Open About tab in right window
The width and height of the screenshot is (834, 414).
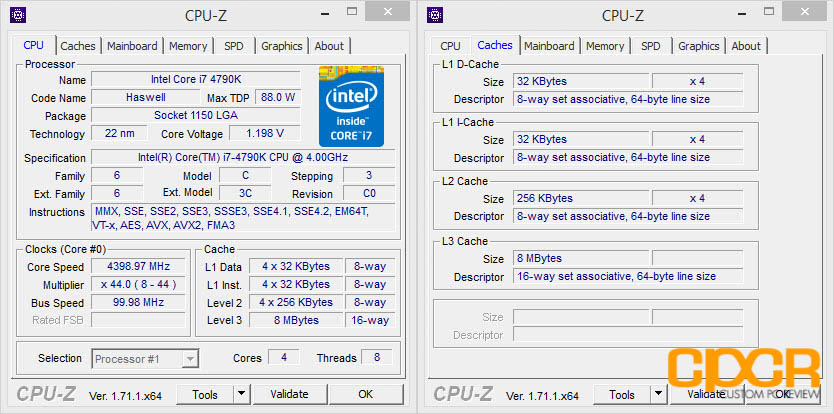(x=746, y=46)
